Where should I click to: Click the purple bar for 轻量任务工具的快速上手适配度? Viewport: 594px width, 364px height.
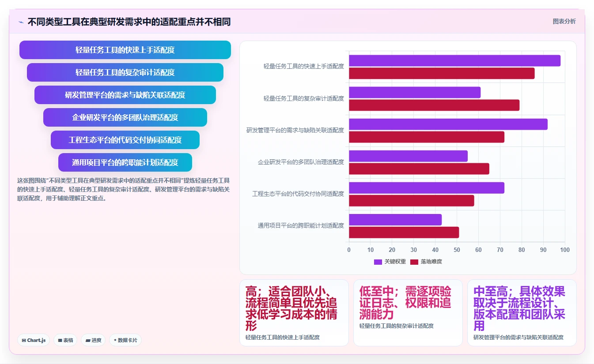point(455,60)
